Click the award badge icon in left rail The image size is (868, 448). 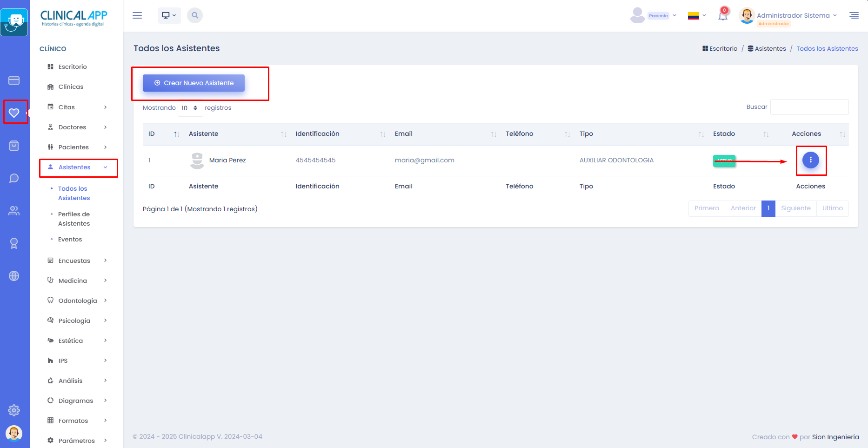click(14, 243)
